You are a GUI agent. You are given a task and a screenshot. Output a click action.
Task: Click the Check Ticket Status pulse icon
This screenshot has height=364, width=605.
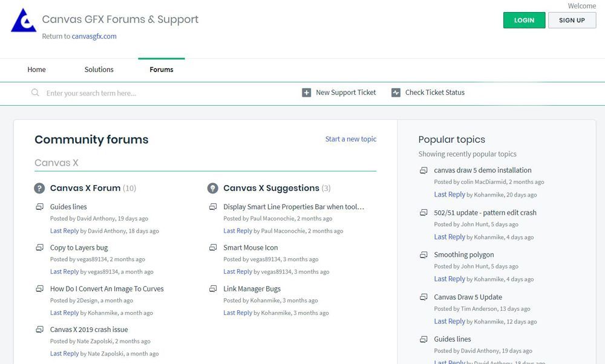396,93
